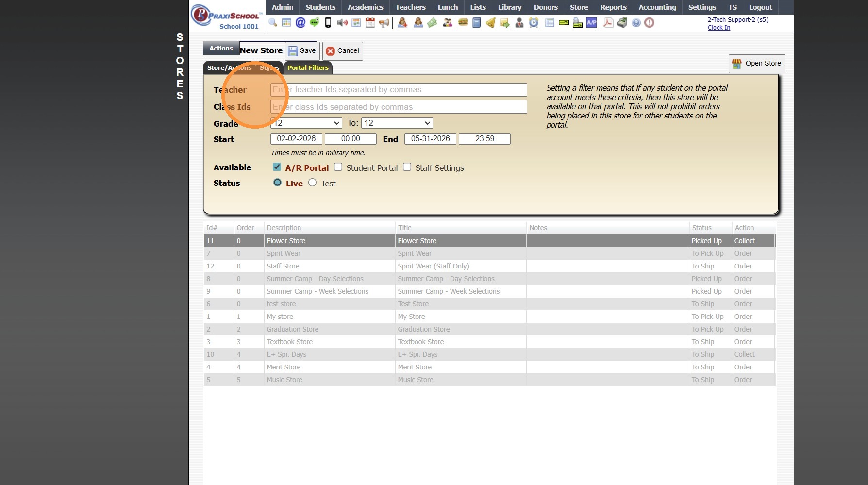This screenshot has height=485, width=868.
Task: Click the alarm clock icon
Action: click(x=534, y=23)
